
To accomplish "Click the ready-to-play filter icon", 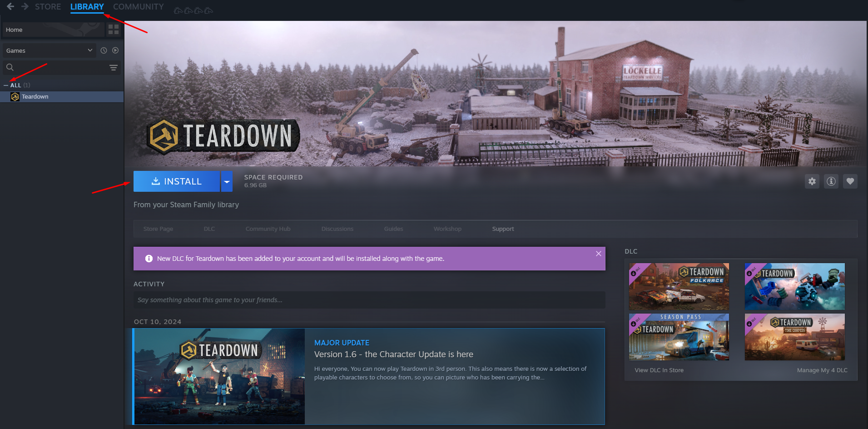I will 115,50.
